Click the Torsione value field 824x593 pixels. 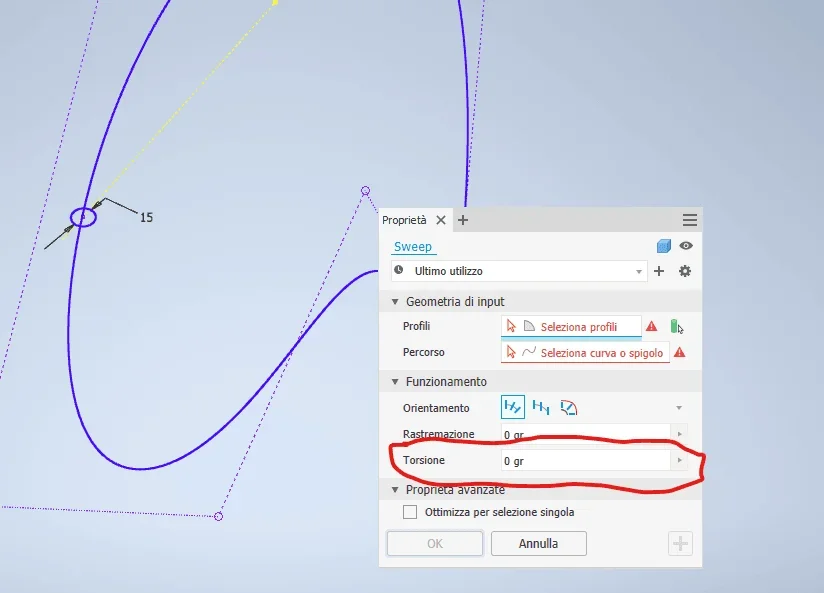click(585, 461)
